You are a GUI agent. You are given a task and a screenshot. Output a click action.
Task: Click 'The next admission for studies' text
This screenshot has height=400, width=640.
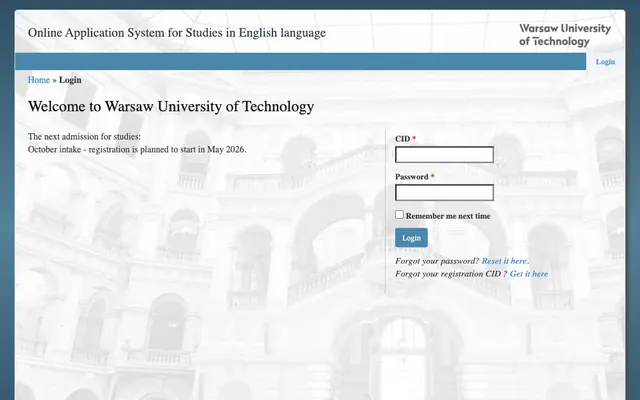click(x=84, y=136)
